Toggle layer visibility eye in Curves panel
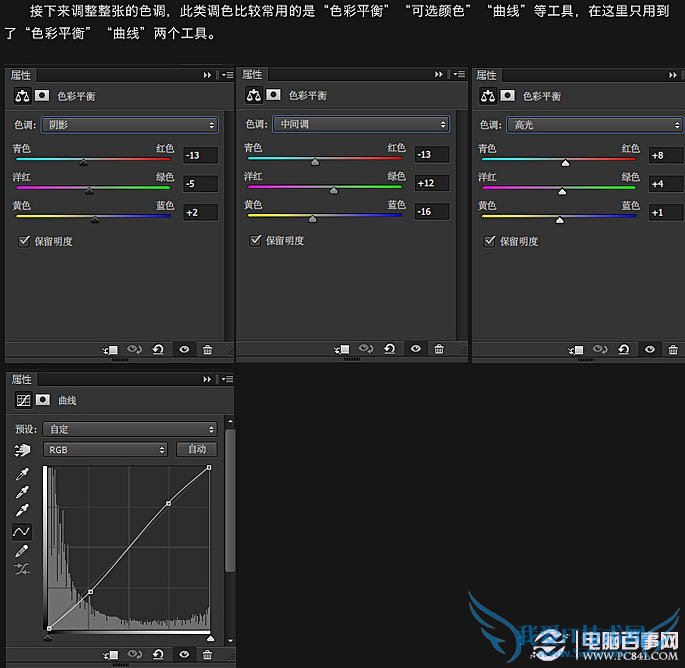The image size is (685, 668). point(184,654)
